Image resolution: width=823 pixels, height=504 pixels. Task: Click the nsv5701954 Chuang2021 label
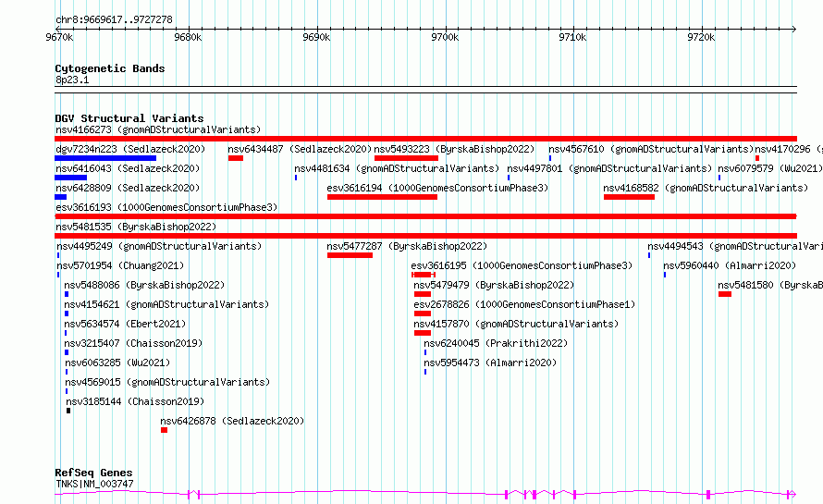pos(120,265)
